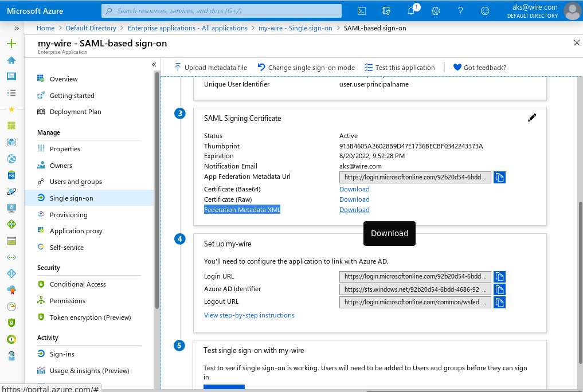Open SQL databases icon in left rail
Screen dimensions: 583x392
[x=11, y=175]
